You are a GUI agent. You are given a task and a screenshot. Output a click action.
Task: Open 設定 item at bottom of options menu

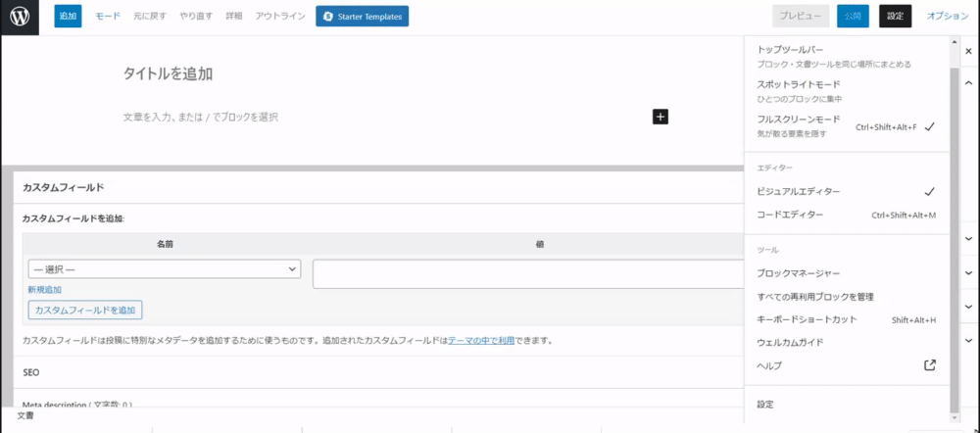point(847,405)
